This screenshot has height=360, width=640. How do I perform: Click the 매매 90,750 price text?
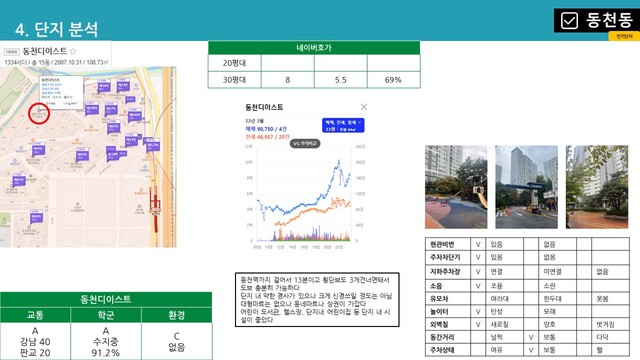click(266, 129)
